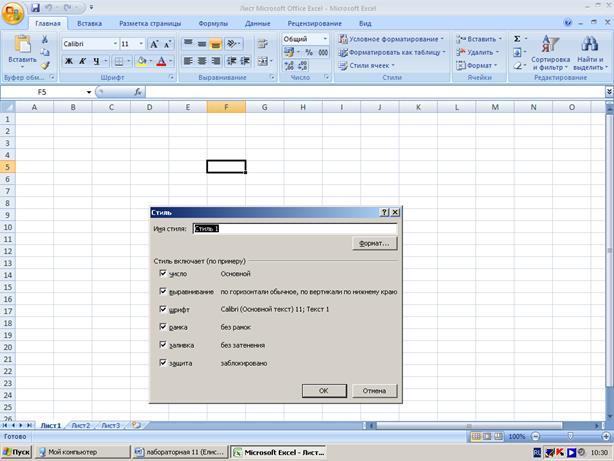Click OK in the Стиль dialog

click(324, 390)
